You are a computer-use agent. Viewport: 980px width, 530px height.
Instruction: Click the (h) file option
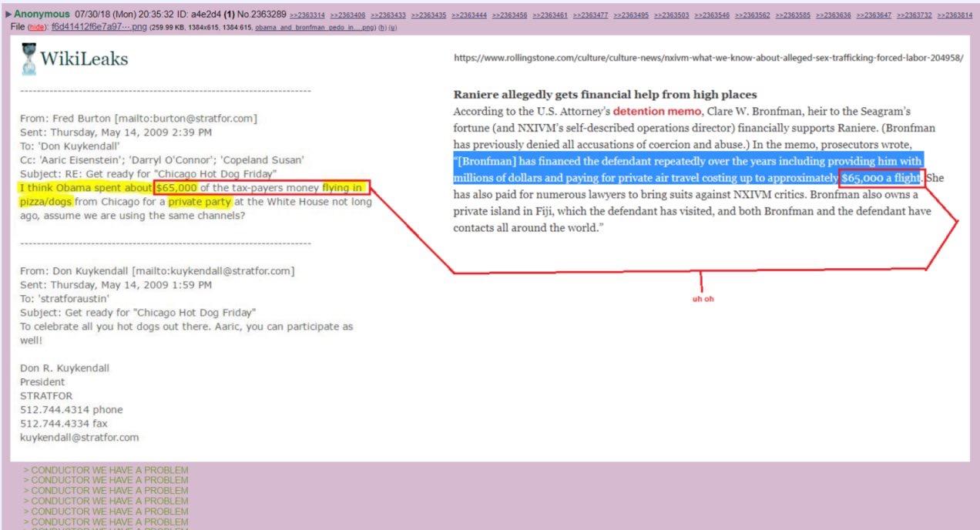click(383, 27)
